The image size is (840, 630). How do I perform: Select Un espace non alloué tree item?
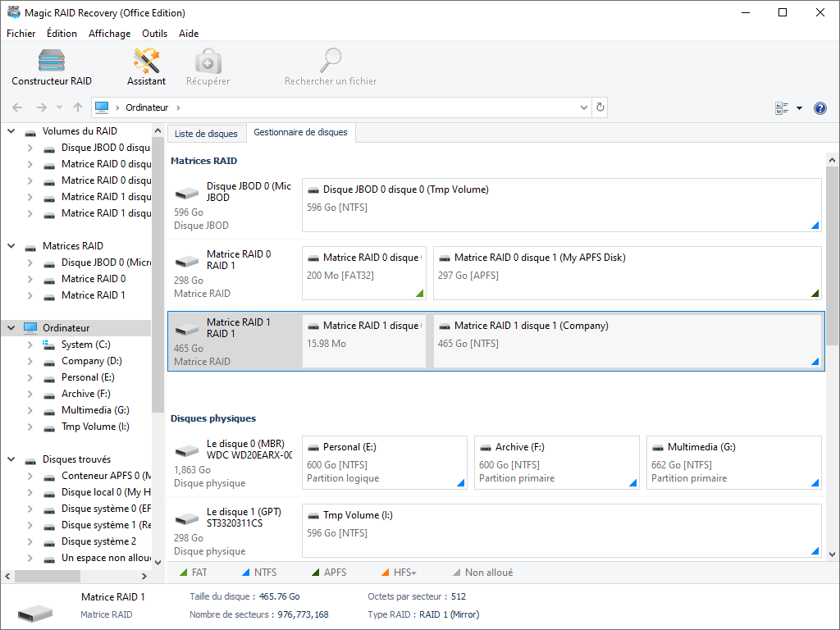click(x=106, y=558)
